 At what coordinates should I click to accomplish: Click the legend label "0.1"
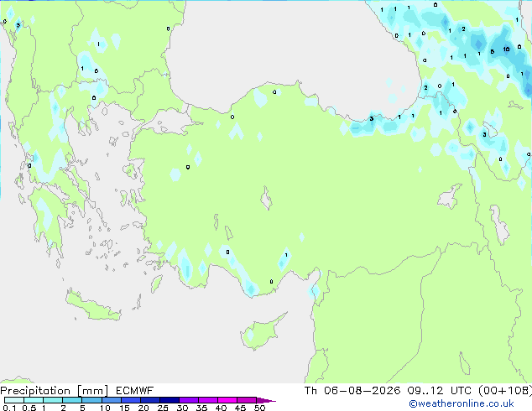[x=9, y=408]
